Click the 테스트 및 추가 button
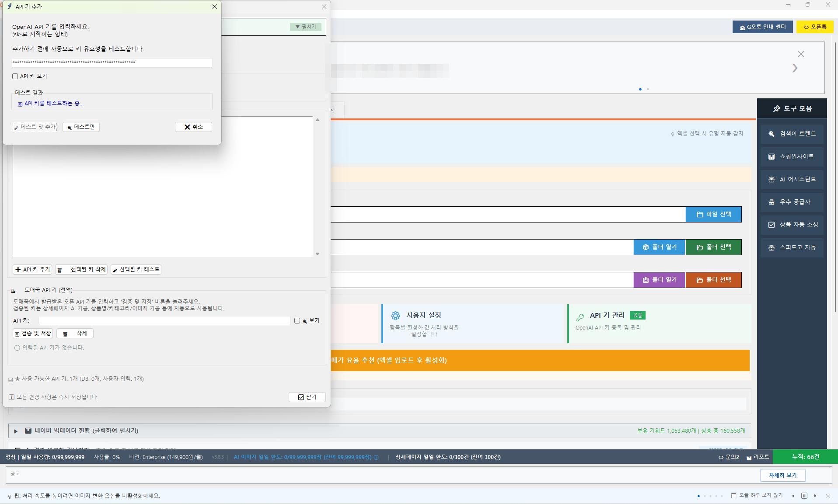The width and height of the screenshot is (838, 504). (x=35, y=127)
